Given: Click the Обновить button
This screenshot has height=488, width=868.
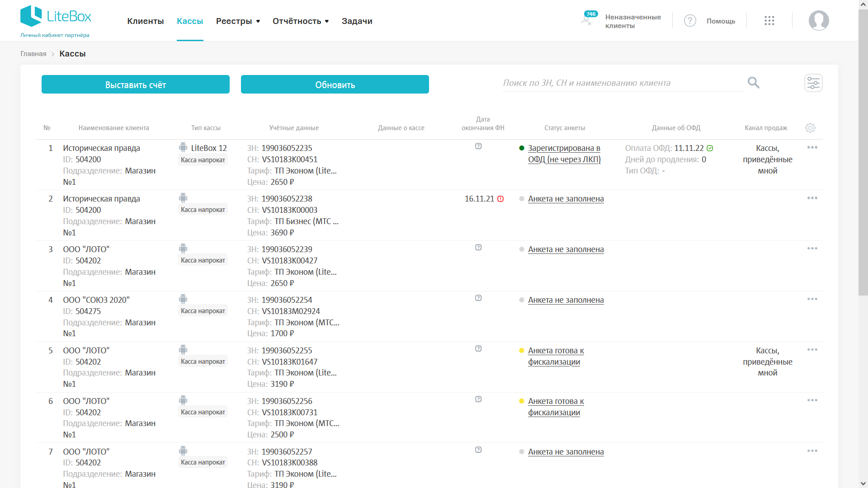Looking at the screenshot, I should (335, 84).
